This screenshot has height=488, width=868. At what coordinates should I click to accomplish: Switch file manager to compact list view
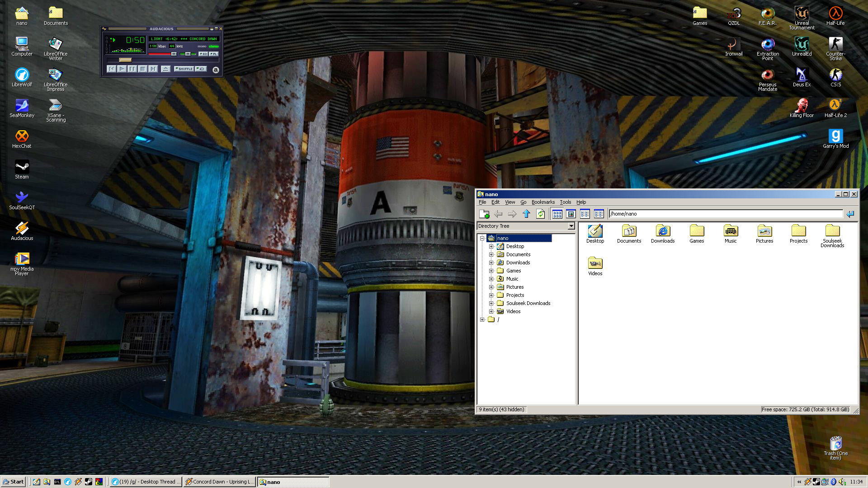pos(585,214)
